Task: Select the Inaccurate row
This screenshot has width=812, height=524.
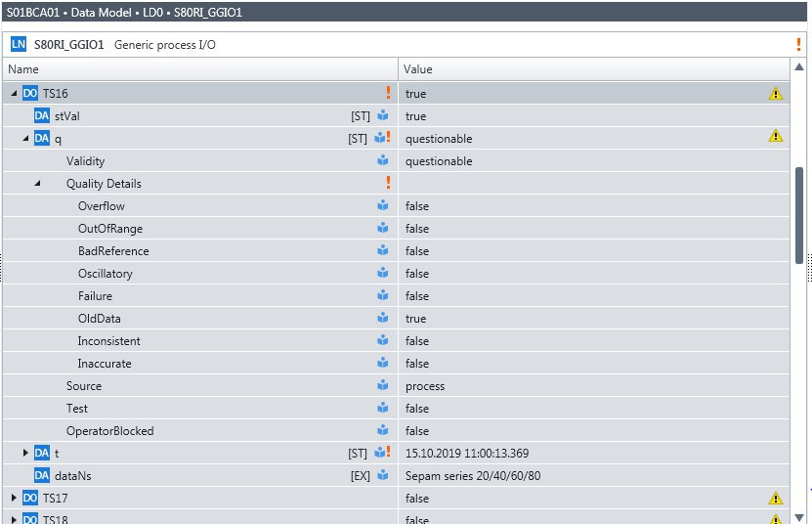Action: [x=396, y=363]
